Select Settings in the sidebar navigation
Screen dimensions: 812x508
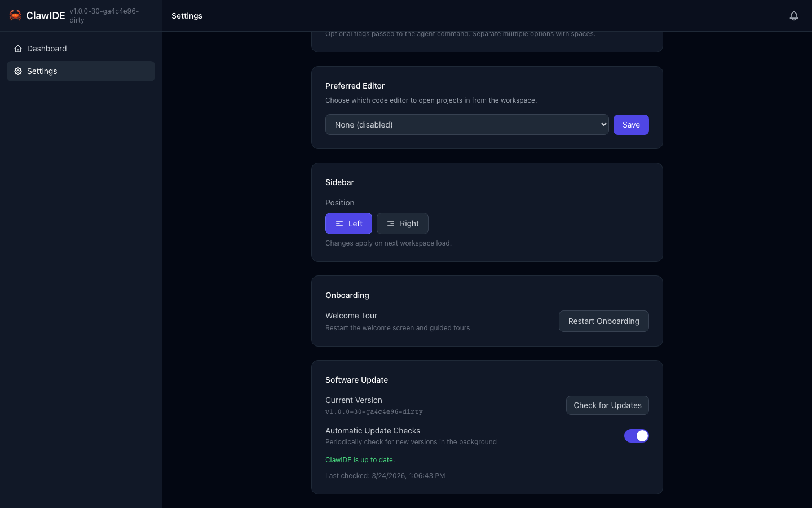click(x=42, y=71)
